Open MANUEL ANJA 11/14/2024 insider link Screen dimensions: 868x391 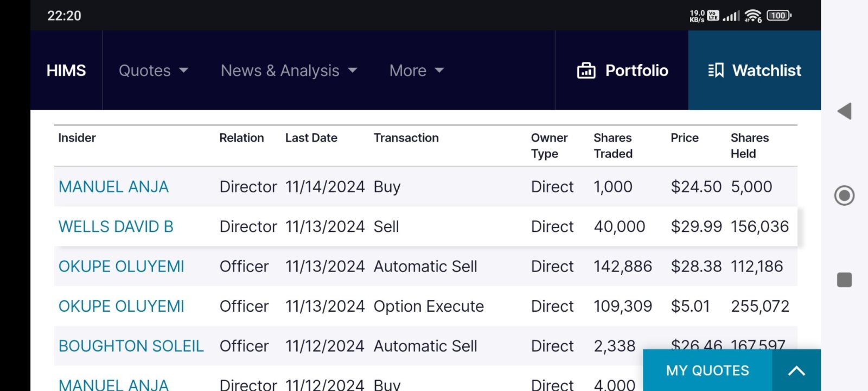pos(113,187)
